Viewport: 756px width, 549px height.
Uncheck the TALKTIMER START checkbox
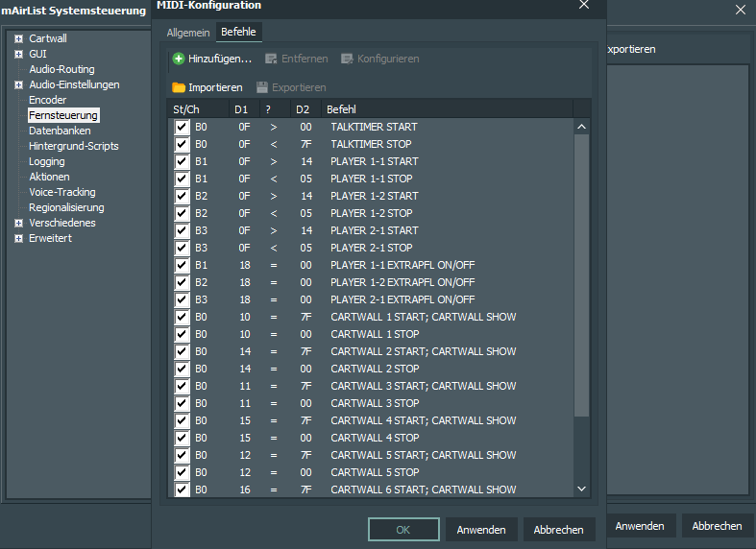(x=182, y=127)
